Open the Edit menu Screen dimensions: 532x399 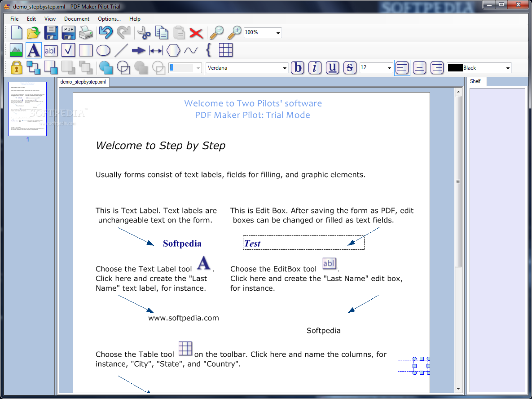pyautogui.click(x=31, y=19)
